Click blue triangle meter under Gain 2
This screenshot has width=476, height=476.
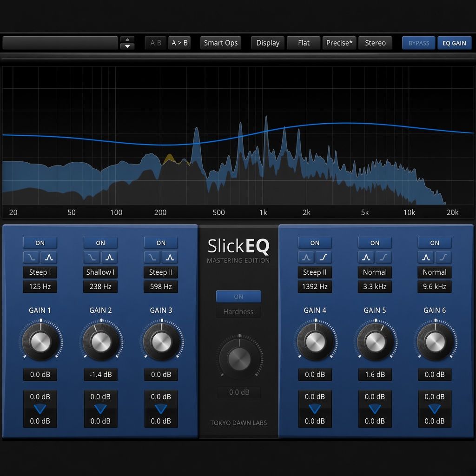pyautogui.click(x=100, y=409)
